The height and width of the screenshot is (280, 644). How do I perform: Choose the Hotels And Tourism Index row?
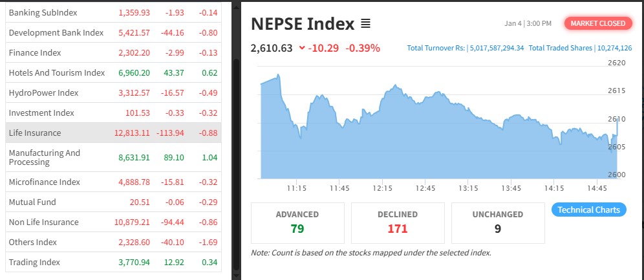pos(113,72)
